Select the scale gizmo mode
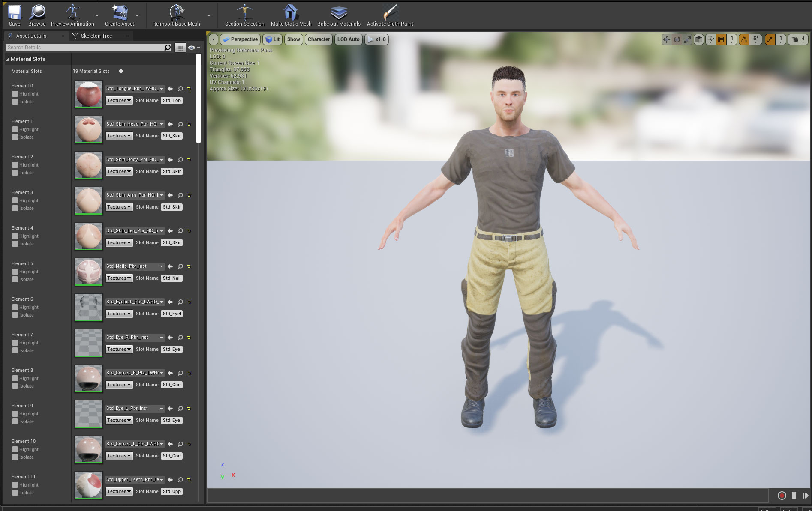The height and width of the screenshot is (511, 812). 687,39
